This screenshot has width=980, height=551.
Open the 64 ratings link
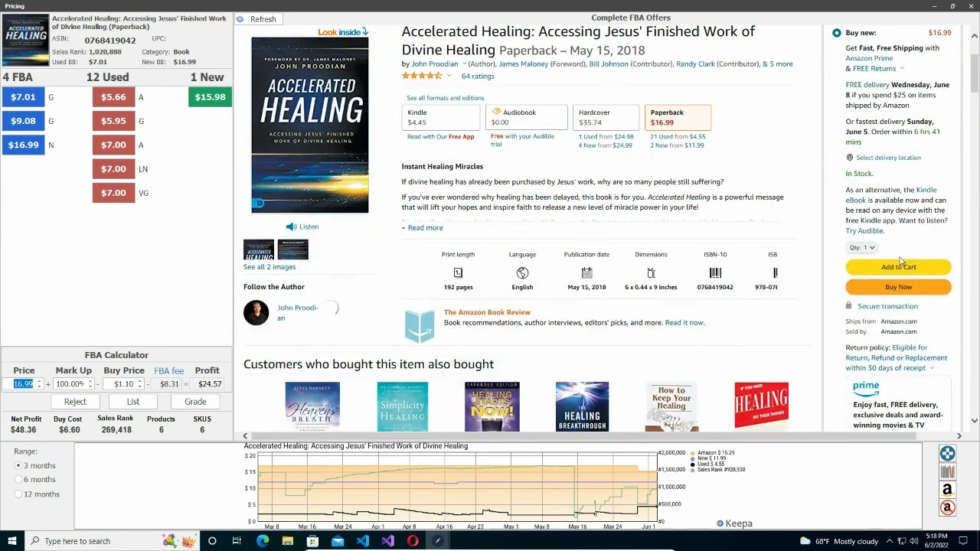(x=478, y=77)
